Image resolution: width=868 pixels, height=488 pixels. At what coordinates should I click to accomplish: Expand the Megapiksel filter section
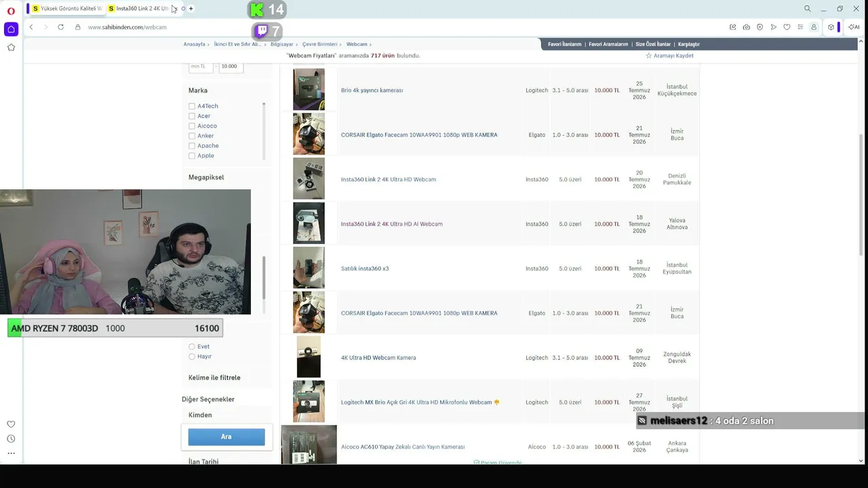pos(206,178)
